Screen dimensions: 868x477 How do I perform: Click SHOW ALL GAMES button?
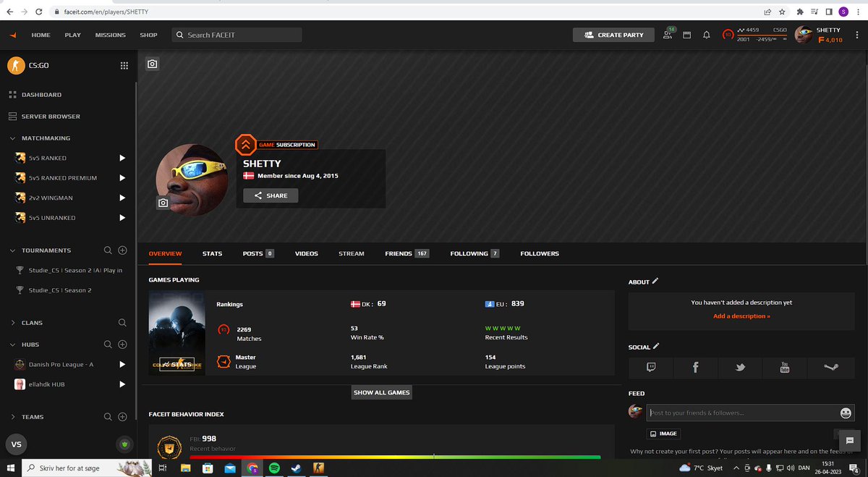pyautogui.click(x=382, y=392)
